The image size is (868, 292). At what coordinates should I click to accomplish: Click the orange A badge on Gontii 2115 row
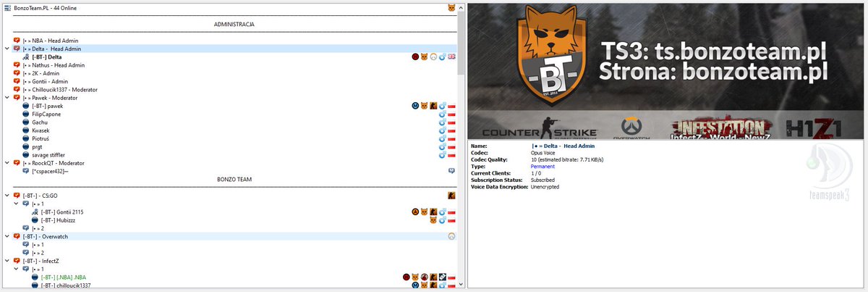click(416, 212)
